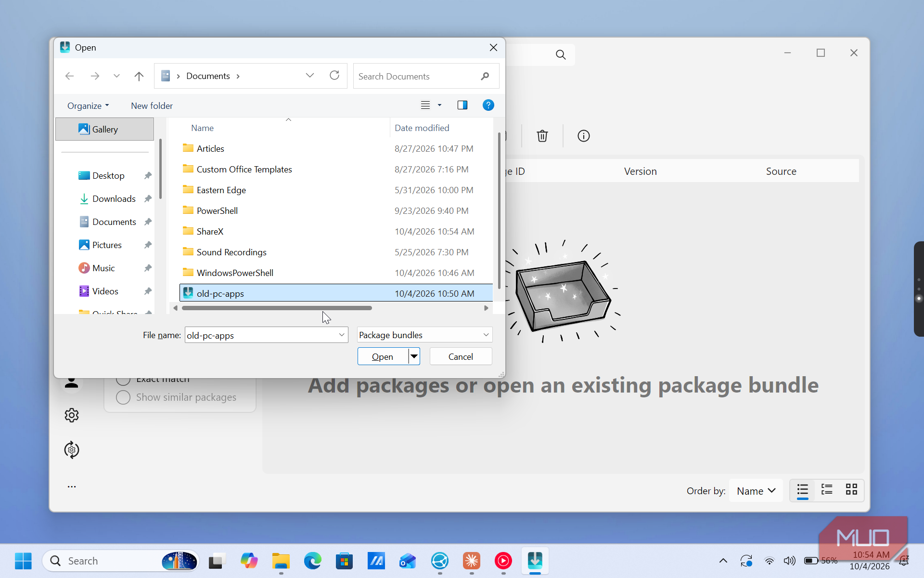Viewport: 924px width, 578px height.
Task: Switch to grid icon view
Action: pyautogui.click(x=851, y=490)
